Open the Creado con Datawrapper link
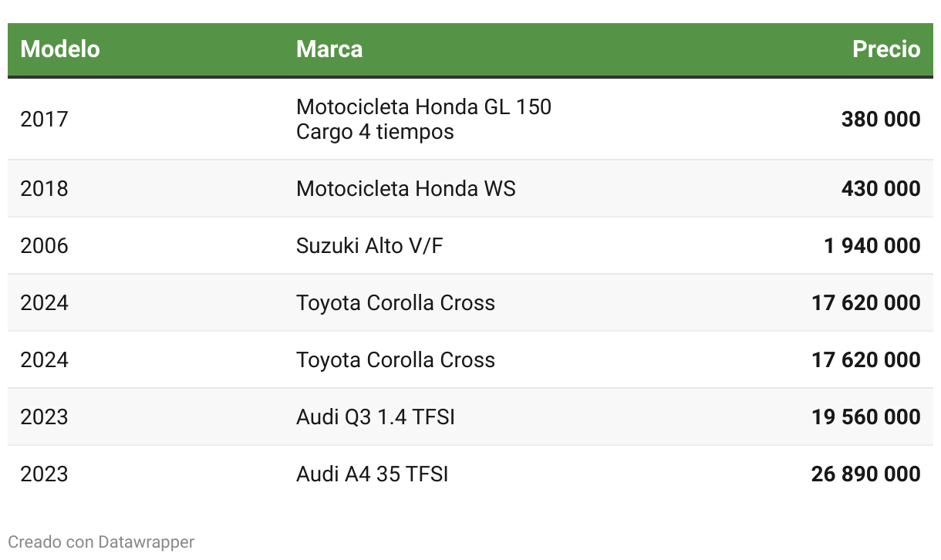The height and width of the screenshot is (560, 941). (x=101, y=542)
